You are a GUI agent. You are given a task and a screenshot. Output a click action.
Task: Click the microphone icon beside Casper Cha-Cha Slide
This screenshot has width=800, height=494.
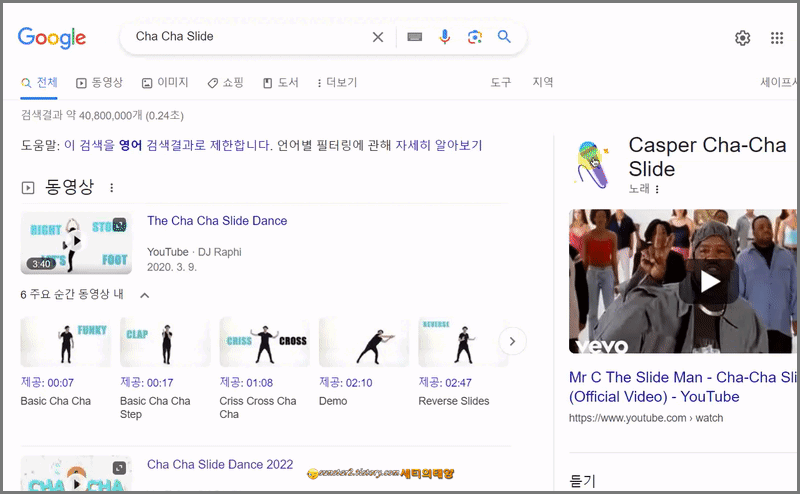(592, 164)
